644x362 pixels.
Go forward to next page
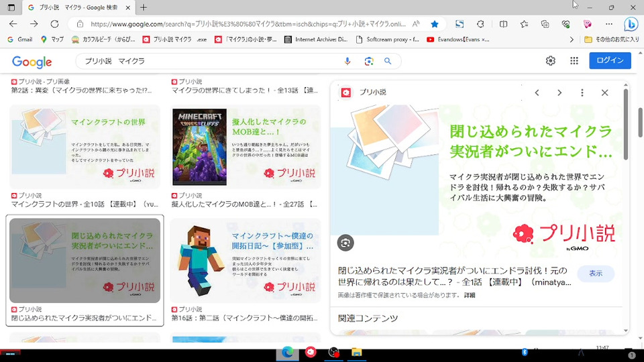(34, 24)
